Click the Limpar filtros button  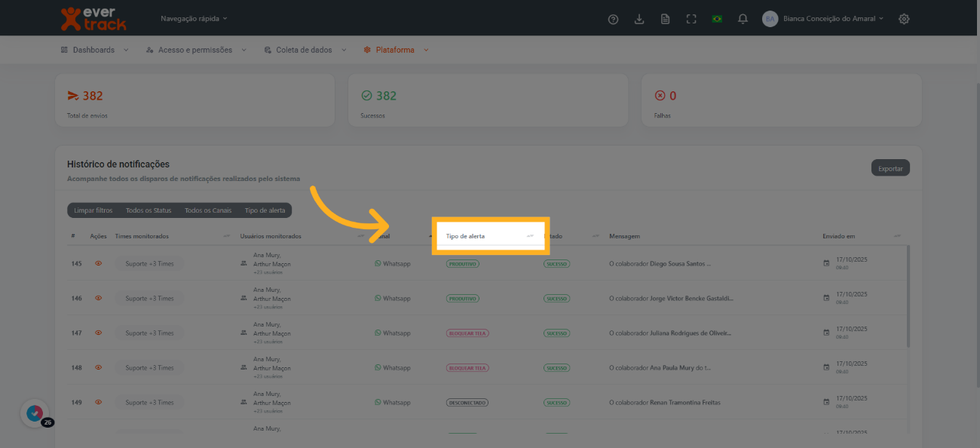coord(93,211)
